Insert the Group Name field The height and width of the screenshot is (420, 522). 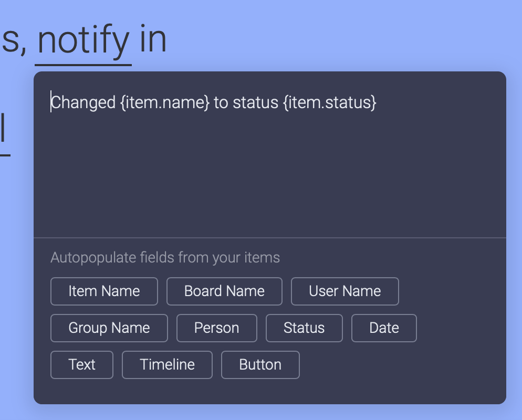(x=109, y=328)
